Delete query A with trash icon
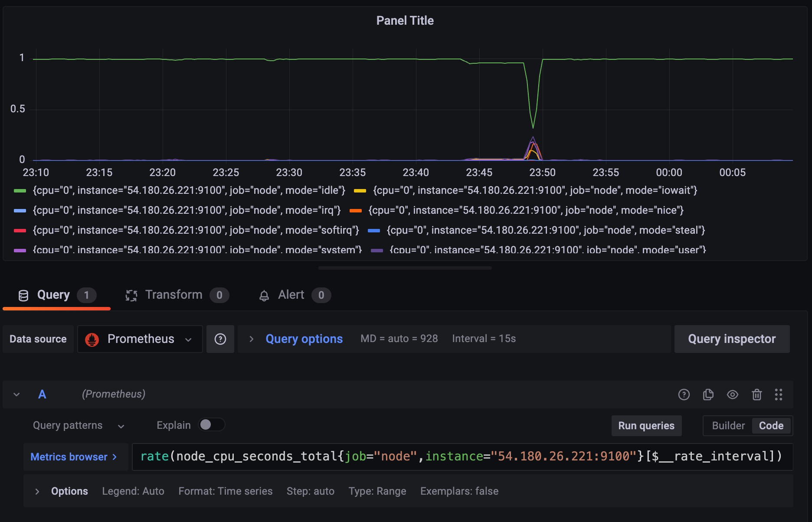Viewport: 812px width, 522px height. [x=757, y=395]
